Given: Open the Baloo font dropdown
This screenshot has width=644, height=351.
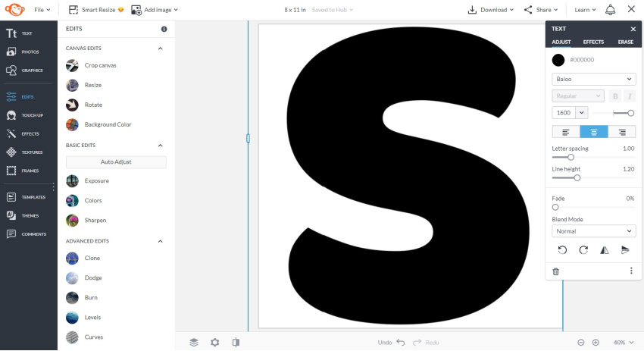Looking at the screenshot, I should click(594, 79).
